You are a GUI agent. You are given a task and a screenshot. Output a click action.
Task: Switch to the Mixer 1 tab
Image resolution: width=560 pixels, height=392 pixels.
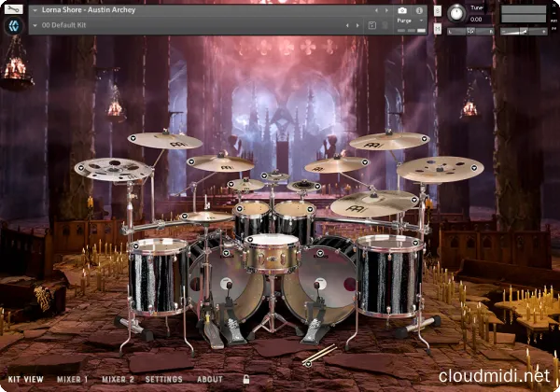[x=73, y=379]
